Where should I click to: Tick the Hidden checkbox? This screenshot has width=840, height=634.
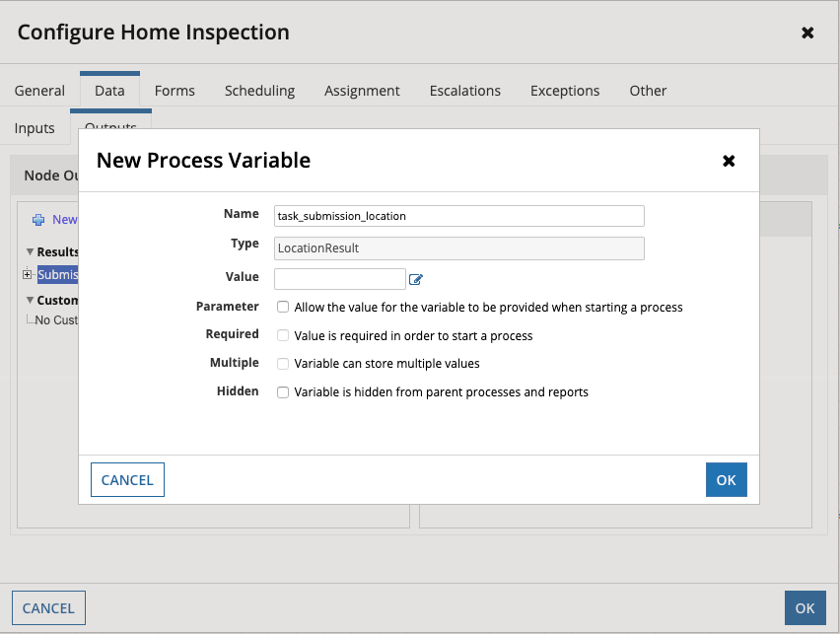tap(283, 392)
